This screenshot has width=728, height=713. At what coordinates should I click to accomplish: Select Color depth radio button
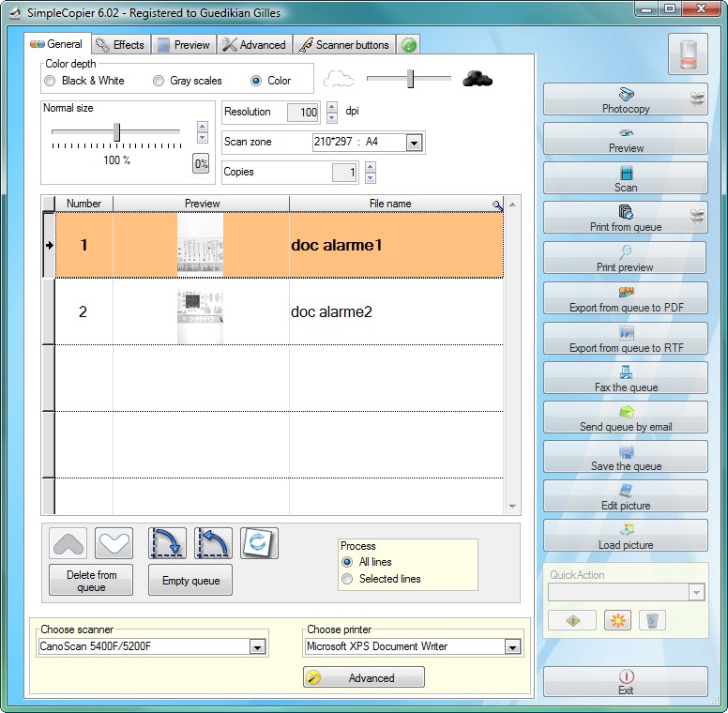256,81
